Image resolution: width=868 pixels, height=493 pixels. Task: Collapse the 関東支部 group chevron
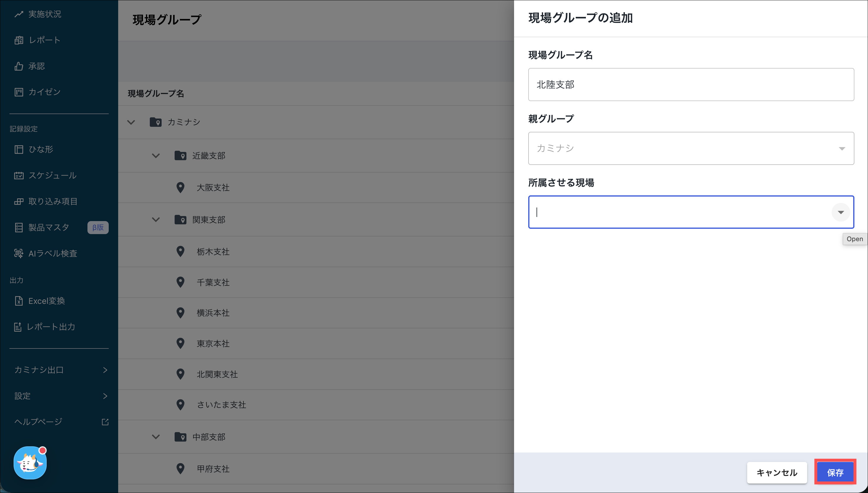[x=156, y=220]
